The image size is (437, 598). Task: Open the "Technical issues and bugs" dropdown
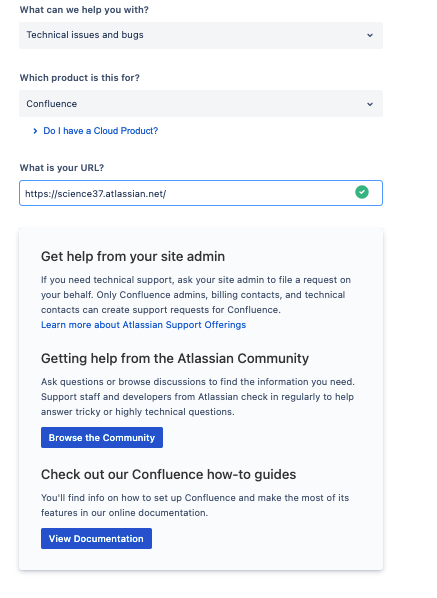pos(201,35)
